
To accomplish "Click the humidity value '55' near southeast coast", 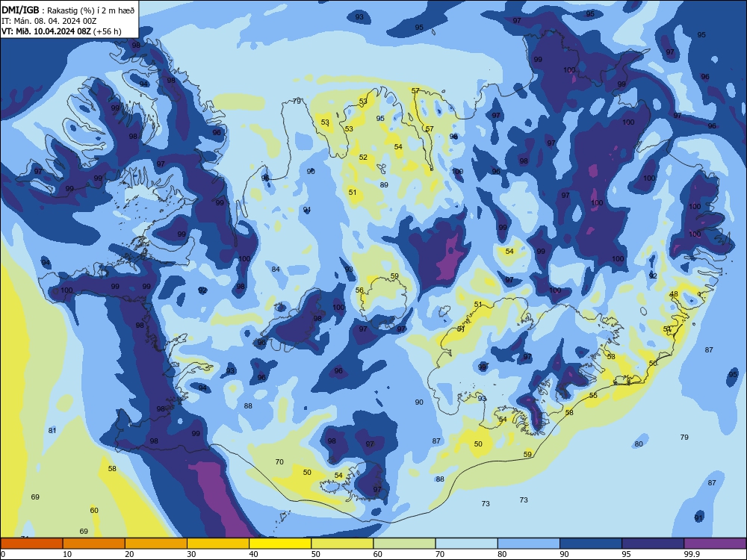I will (x=593, y=395).
